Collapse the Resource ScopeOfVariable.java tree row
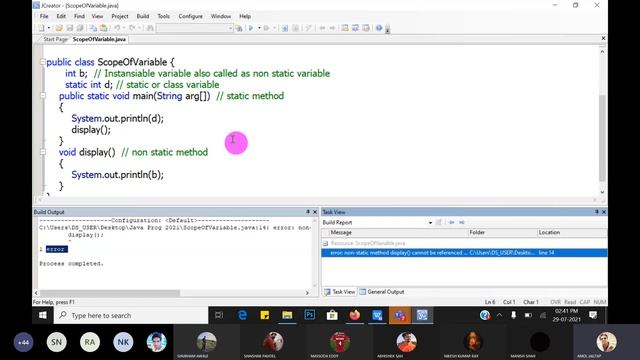640x360 pixels. click(325, 243)
